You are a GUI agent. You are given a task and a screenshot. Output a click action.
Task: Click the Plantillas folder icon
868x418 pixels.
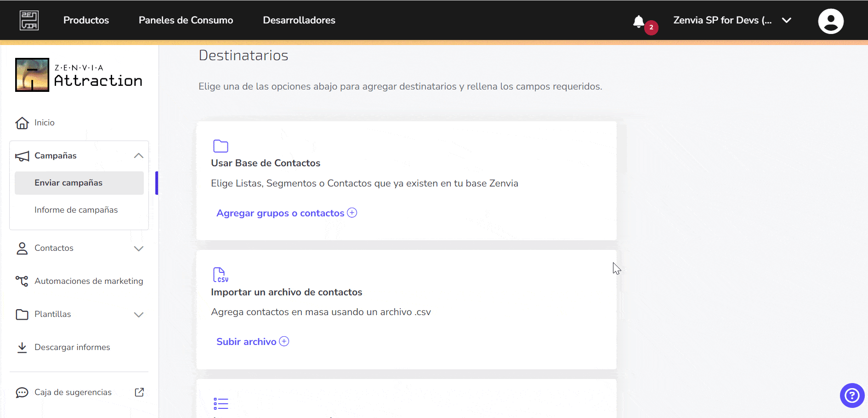click(22, 314)
